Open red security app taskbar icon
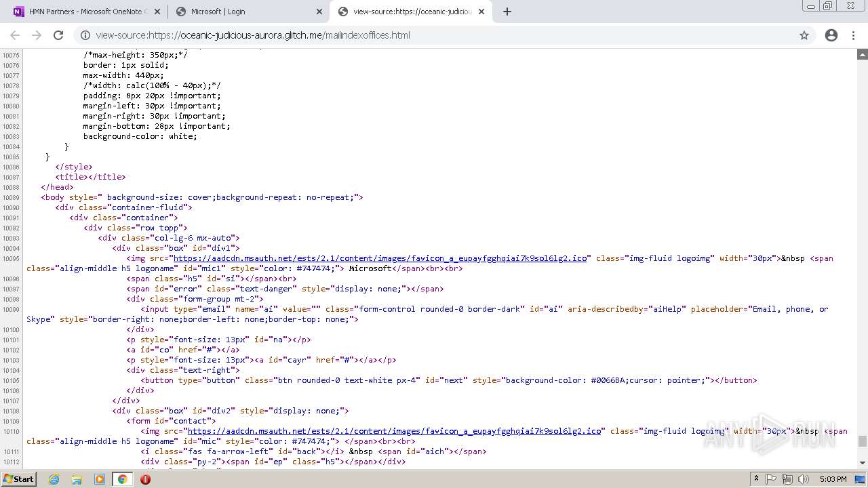 pos(145,479)
